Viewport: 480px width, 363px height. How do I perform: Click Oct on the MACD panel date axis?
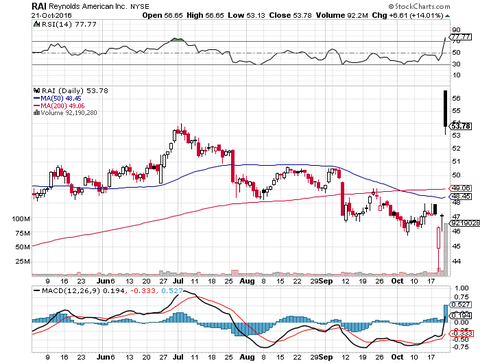(x=397, y=357)
